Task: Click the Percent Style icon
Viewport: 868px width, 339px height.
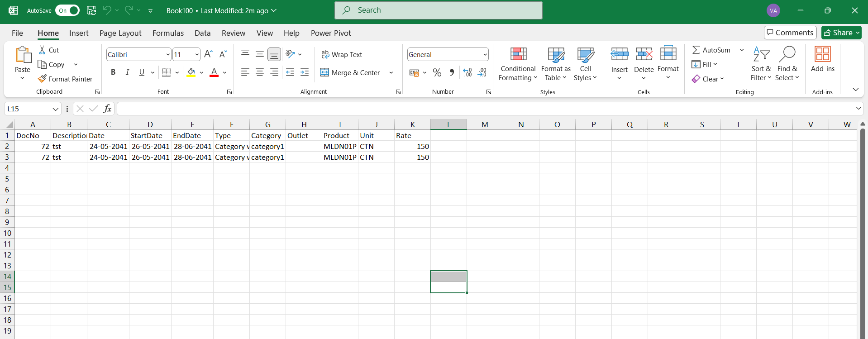Action: 437,72
